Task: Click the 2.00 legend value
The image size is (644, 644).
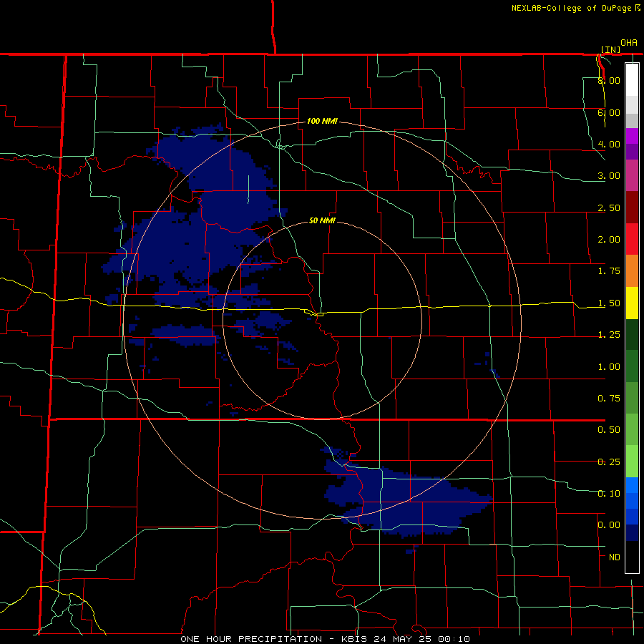Action: click(609, 240)
